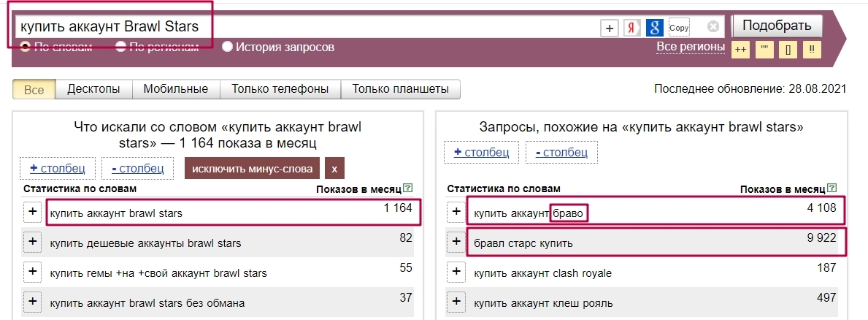The image size is (868, 320).
Task: Open the query "купить аккаунт clash royale"
Action: point(542,273)
